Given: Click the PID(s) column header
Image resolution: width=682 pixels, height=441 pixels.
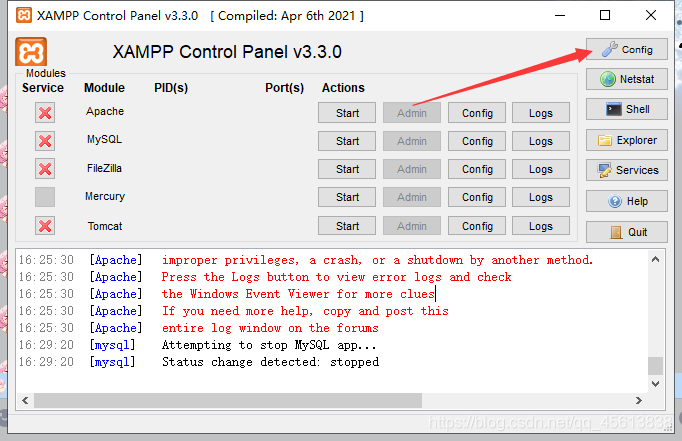Looking at the screenshot, I should click(x=171, y=88).
